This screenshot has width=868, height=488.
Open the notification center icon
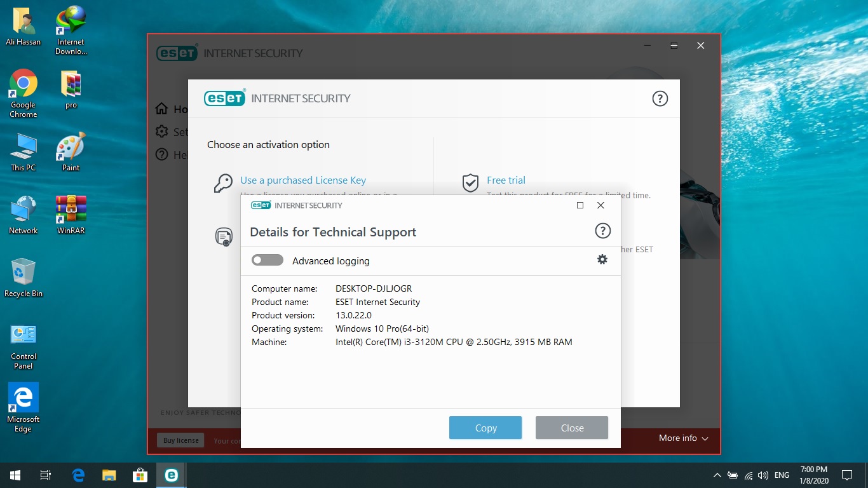click(847, 475)
